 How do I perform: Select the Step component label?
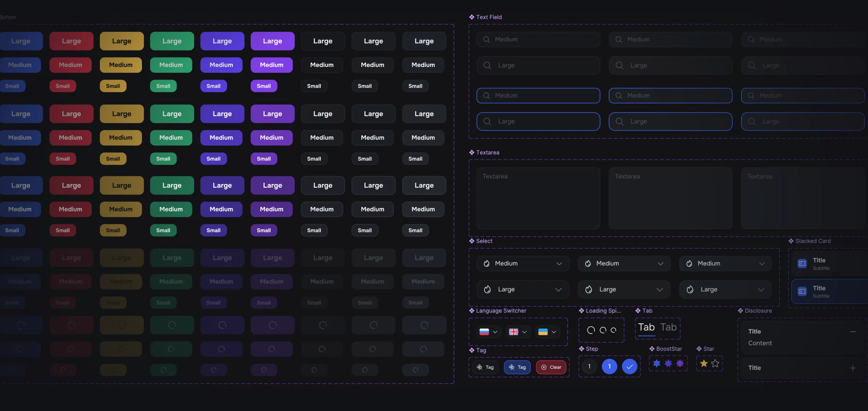click(592, 349)
